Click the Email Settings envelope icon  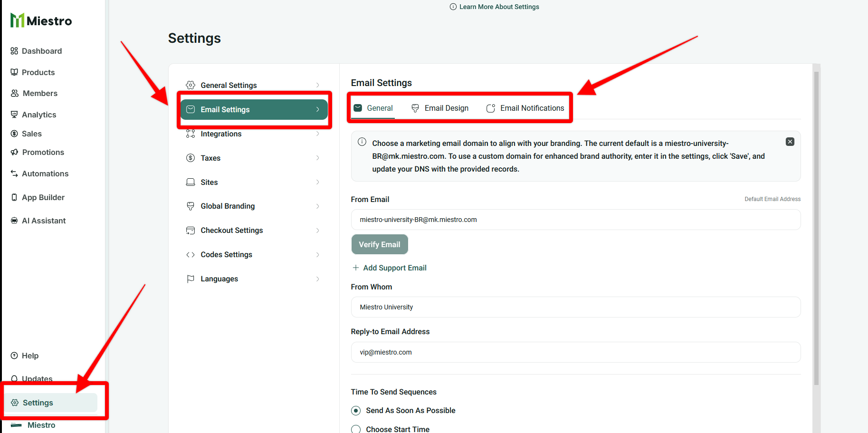(191, 109)
